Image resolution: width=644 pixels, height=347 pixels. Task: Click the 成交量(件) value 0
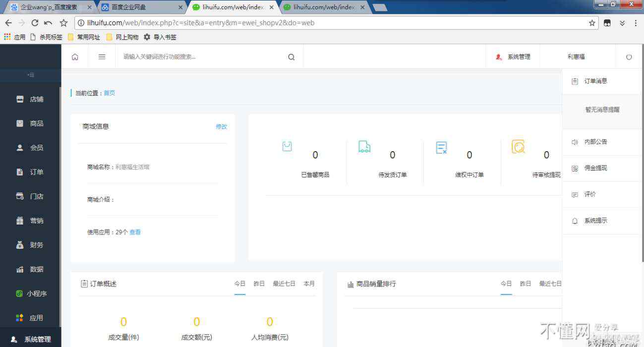[x=123, y=322]
